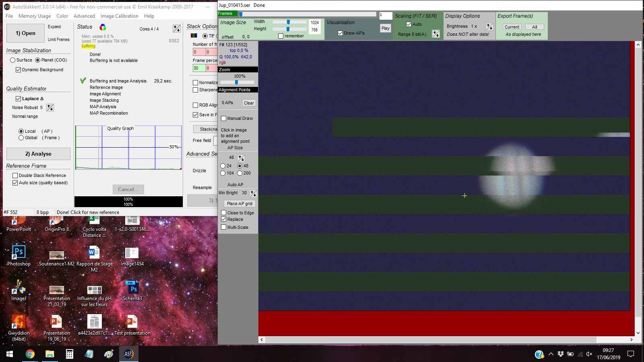Open File Explorer from taskbar

click(x=50, y=354)
